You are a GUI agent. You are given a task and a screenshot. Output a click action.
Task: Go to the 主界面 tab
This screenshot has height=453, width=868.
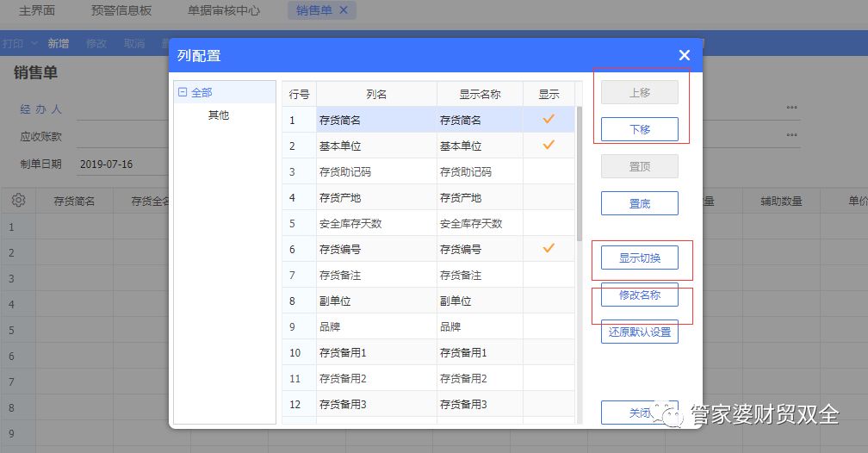(37, 10)
